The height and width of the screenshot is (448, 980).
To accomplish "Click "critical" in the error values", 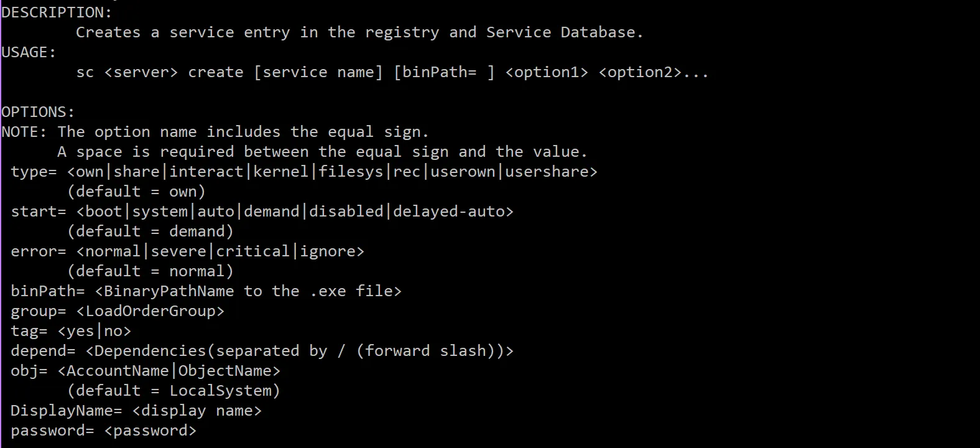I will point(252,251).
